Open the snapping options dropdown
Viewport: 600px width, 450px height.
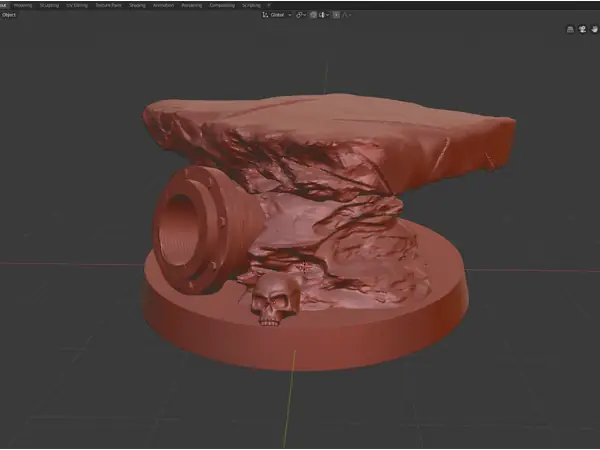324,15
